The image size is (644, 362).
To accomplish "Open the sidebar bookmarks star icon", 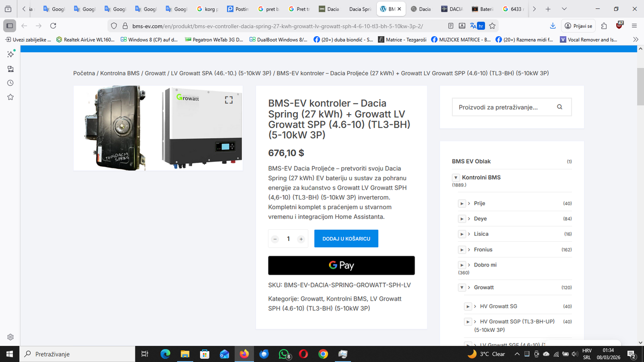I will click(10, 97).
